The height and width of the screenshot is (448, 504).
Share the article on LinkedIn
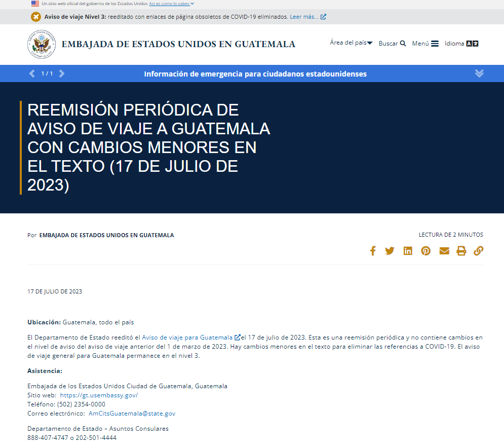coord(408,250)
